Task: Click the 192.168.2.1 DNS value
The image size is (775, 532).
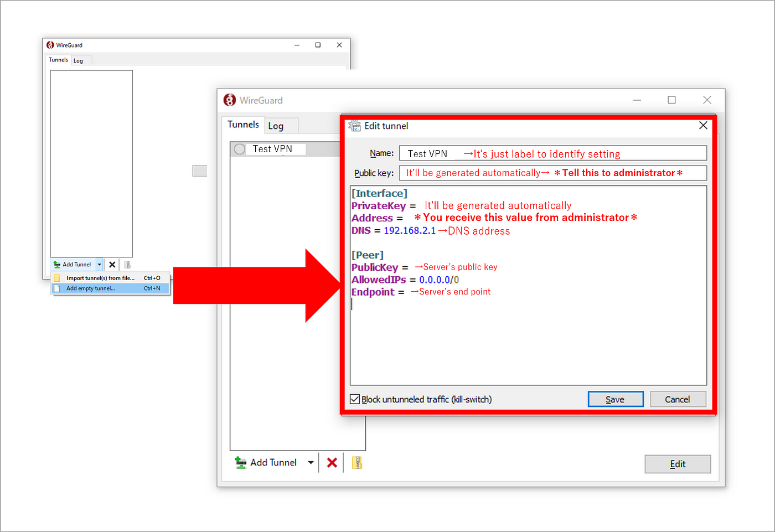Action: point(410,231)
